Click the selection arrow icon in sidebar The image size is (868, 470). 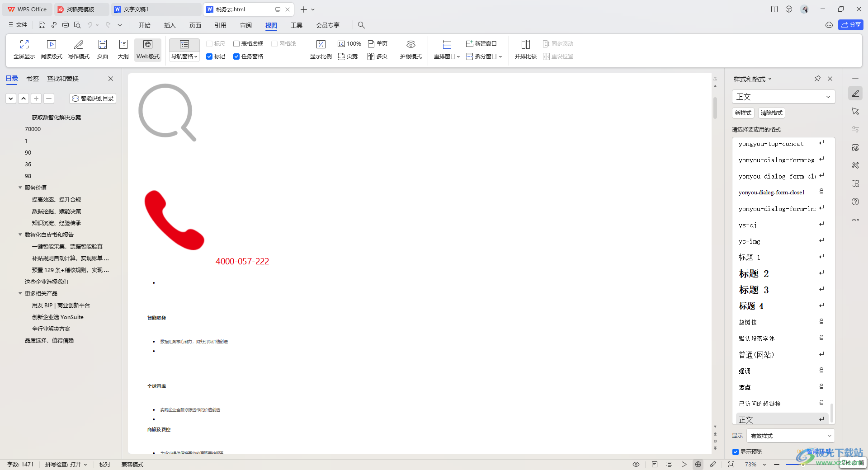pos(855,112)
